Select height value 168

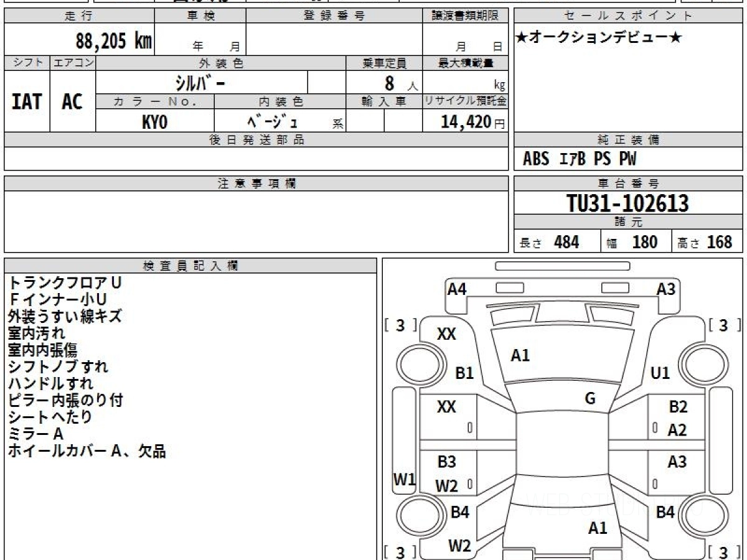720,242
